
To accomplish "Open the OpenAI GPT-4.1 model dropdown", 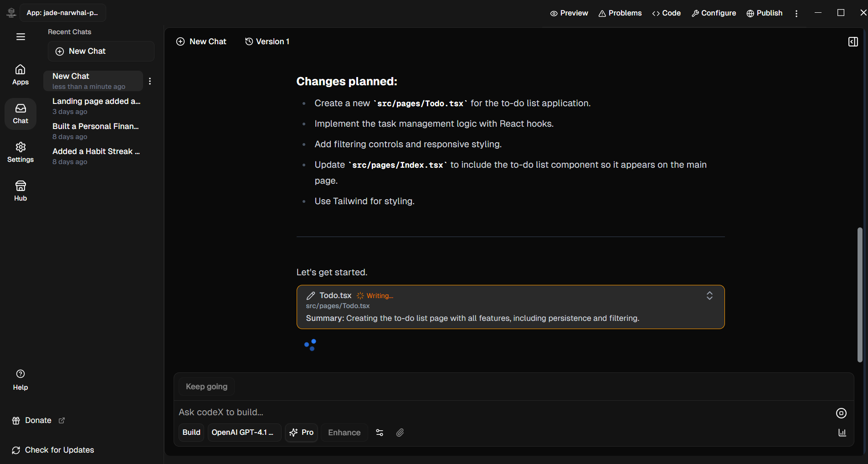I will (244, 433).
